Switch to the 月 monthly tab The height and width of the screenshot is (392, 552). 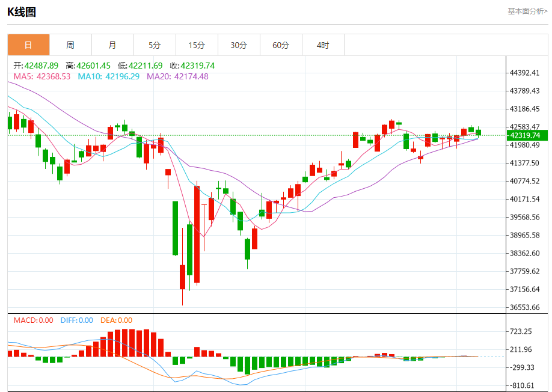(112, 45)
